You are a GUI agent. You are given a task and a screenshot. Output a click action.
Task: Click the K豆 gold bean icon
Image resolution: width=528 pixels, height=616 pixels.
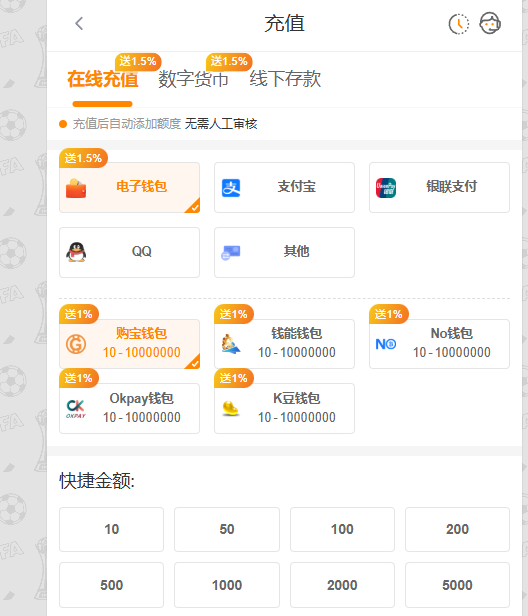point(231,408)
